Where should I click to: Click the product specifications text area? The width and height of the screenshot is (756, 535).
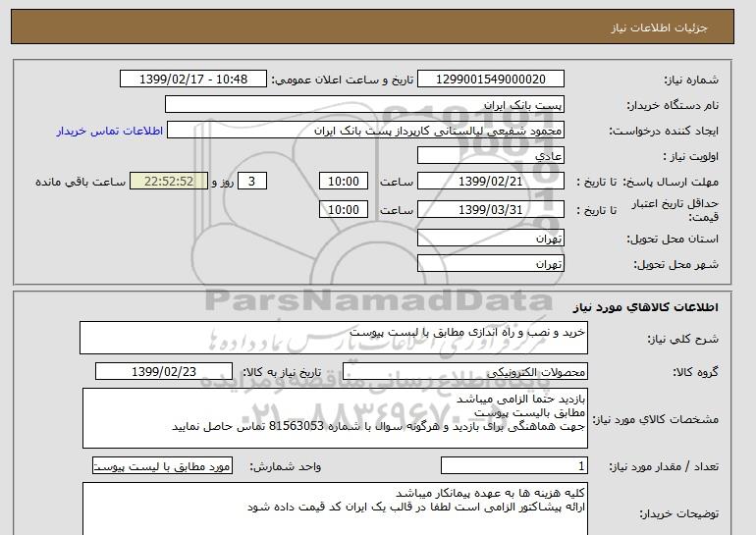point(335,418)
